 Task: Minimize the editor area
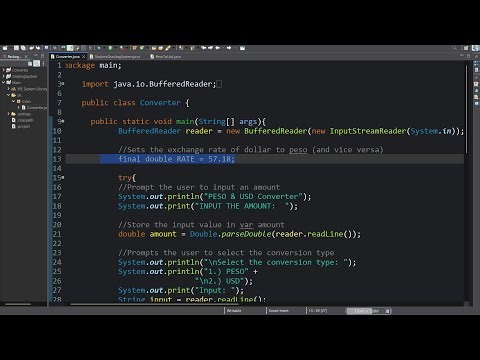tap(462, 56)
